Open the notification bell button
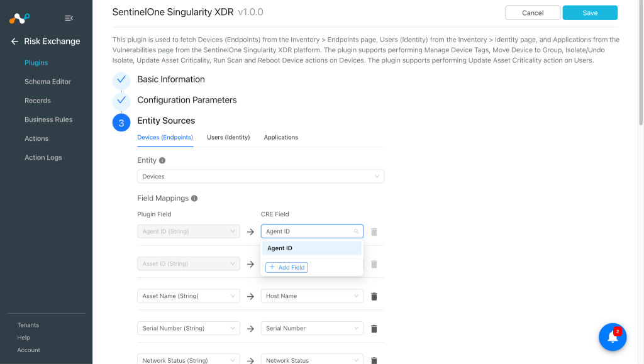 pyautogui.click(x=613, y=337)
